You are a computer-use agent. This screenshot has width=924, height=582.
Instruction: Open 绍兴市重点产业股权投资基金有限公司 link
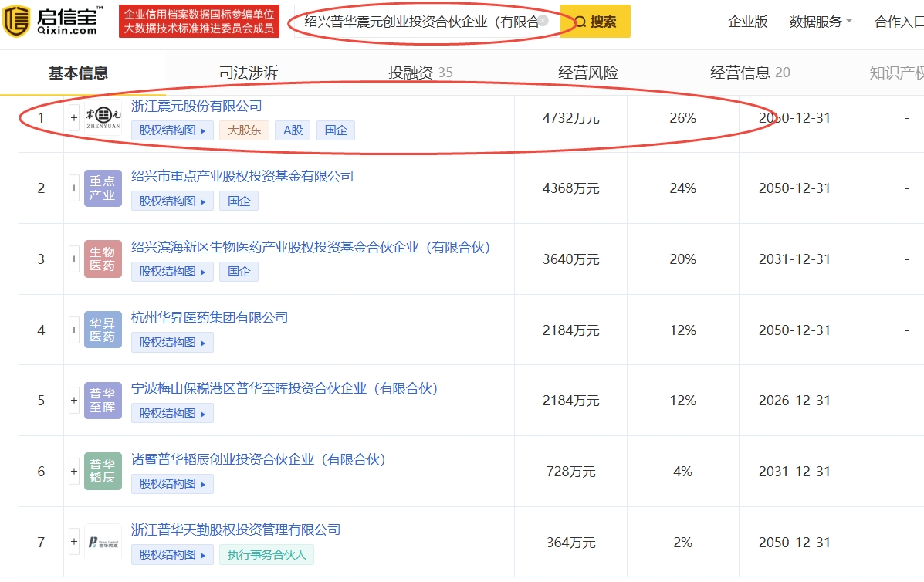pyautogui.click(x=242, y=176)
